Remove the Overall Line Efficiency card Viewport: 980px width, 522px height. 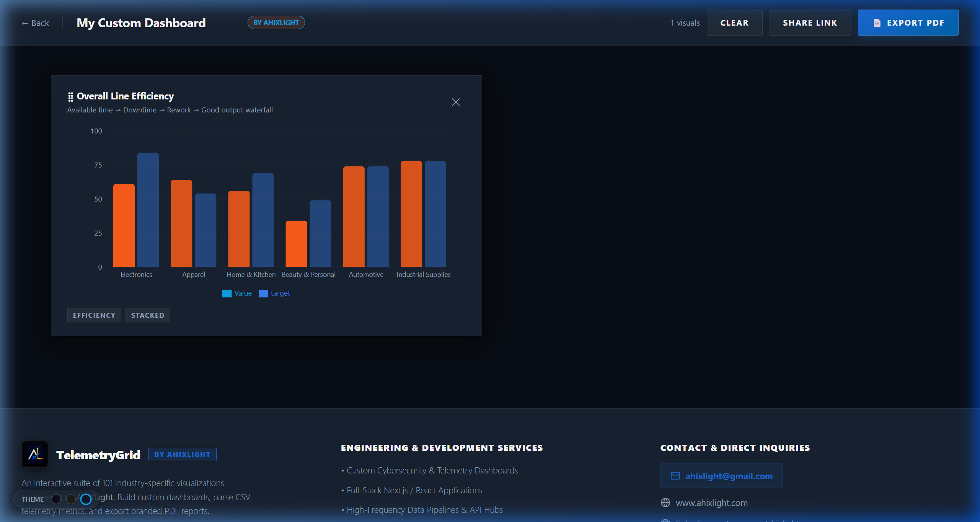(x=455, y=102)
